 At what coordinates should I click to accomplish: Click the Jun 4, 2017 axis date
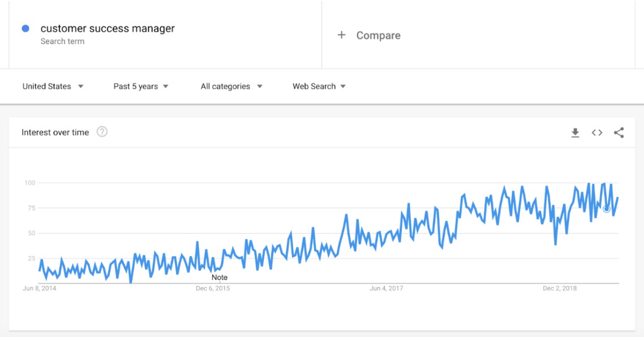pos(386,288)
